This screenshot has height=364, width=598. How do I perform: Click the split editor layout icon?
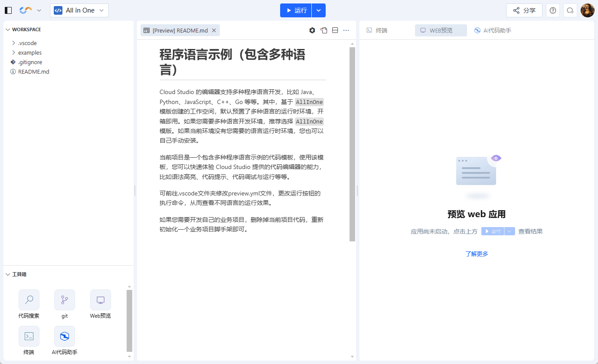coord(335,30)
